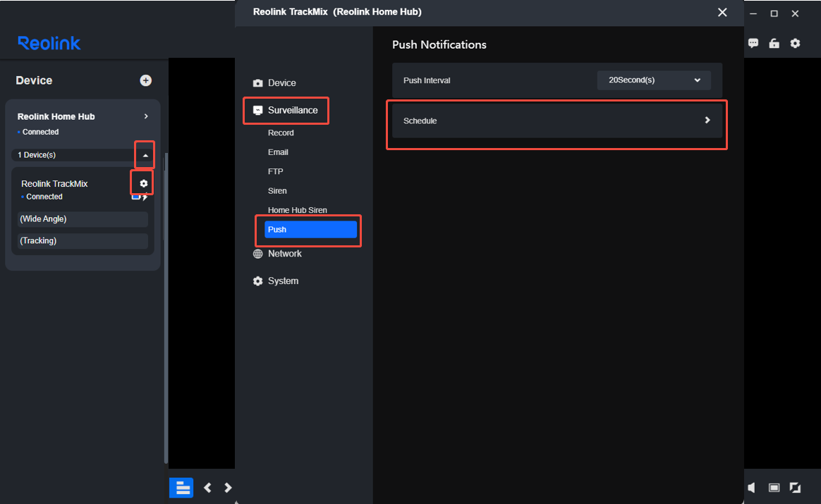Open the app settings gear icon
821x504 pixels.
tap(796, 44)
